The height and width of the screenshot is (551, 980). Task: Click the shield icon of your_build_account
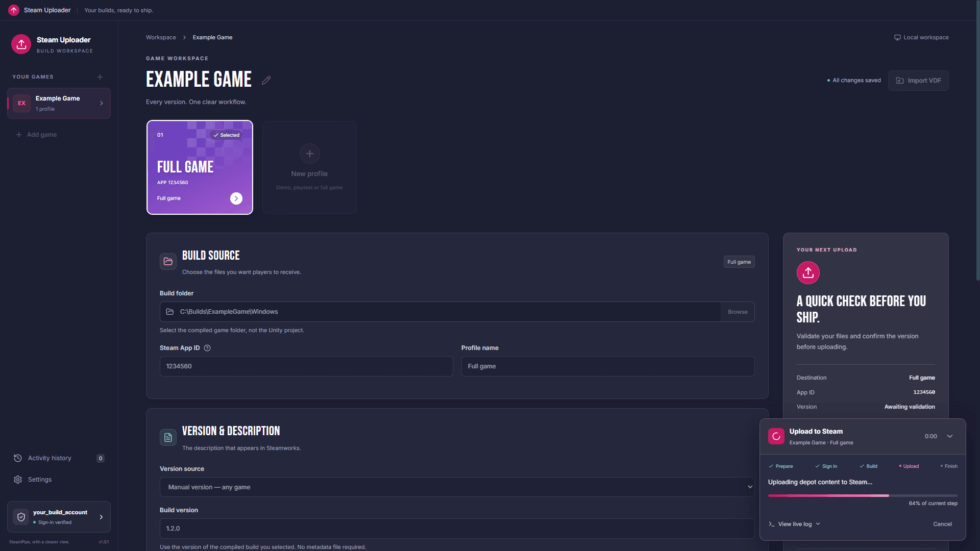(21, 517)
